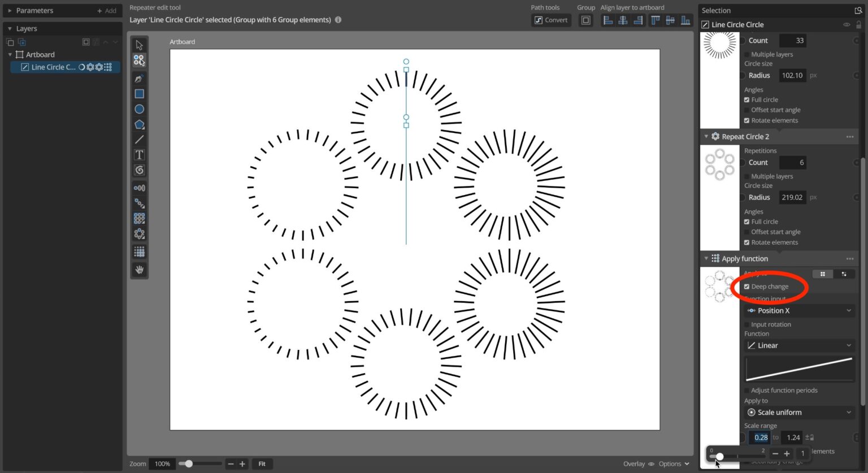Image resolution: width=868 pixels, height=473 pixels.
Task: Grab the Hand tool for panning
Action: [140, 270]
